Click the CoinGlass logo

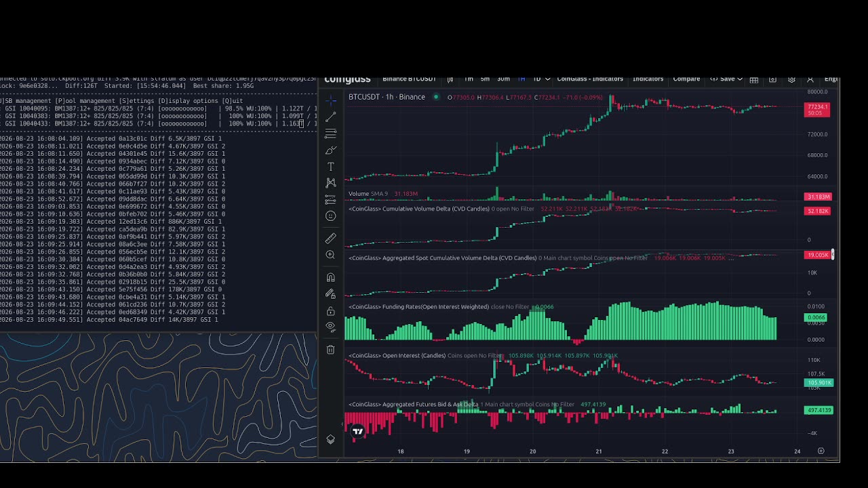click(x=347, y=79)
